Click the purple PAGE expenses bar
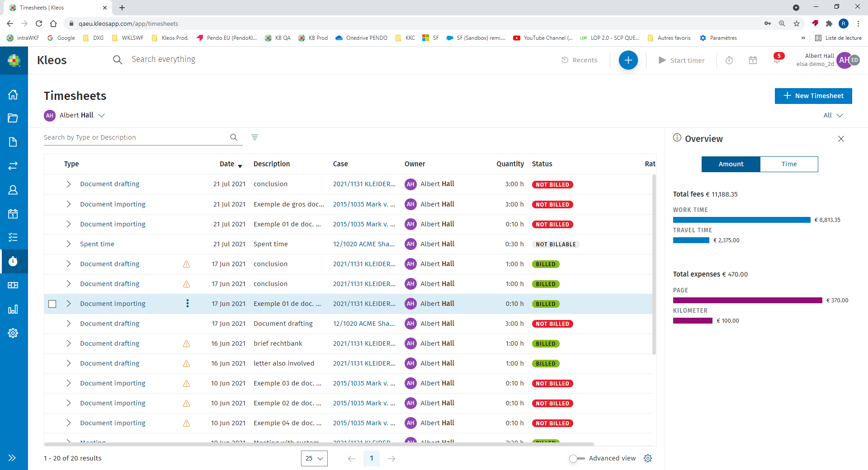This screenshot has width=868, height=470. 747,301
